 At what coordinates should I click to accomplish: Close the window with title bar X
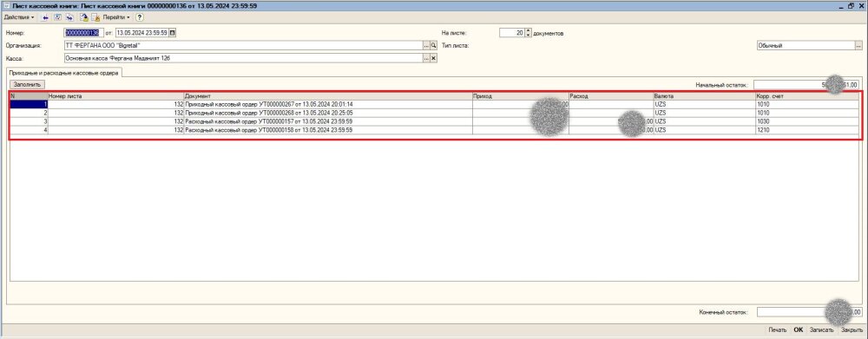coord(861,5)
